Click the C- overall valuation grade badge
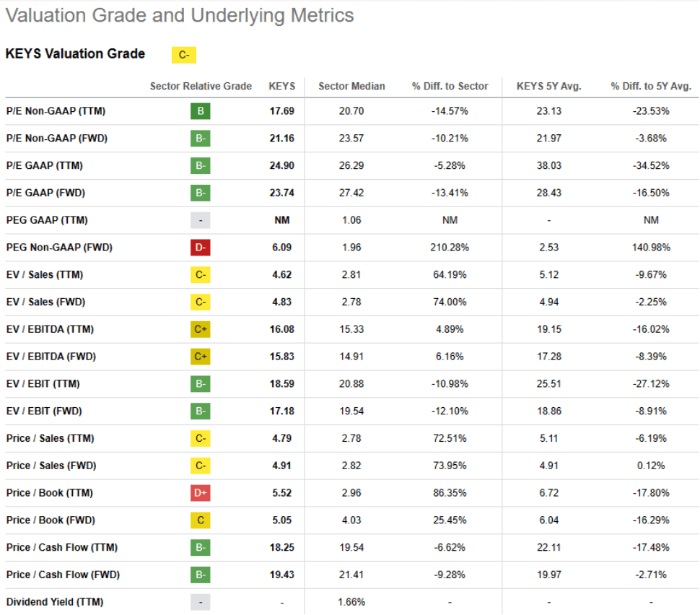700x615 pixels. coord(184,54)
